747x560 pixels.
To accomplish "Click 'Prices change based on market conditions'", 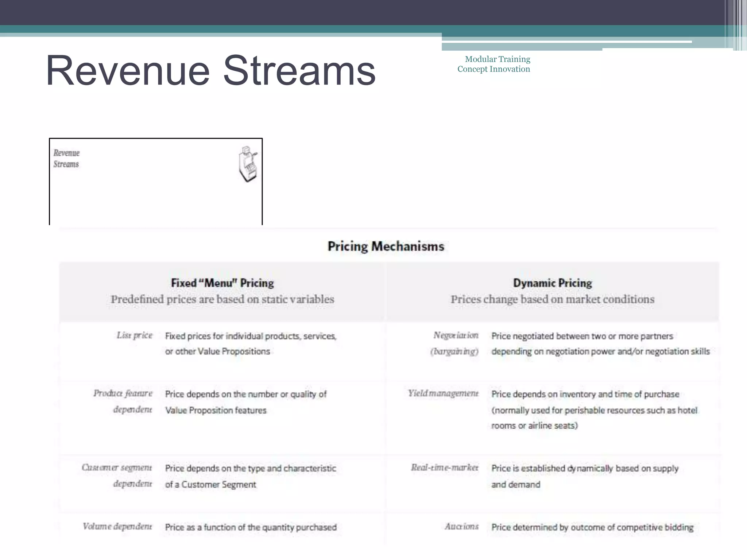I will tap(553, 299).
